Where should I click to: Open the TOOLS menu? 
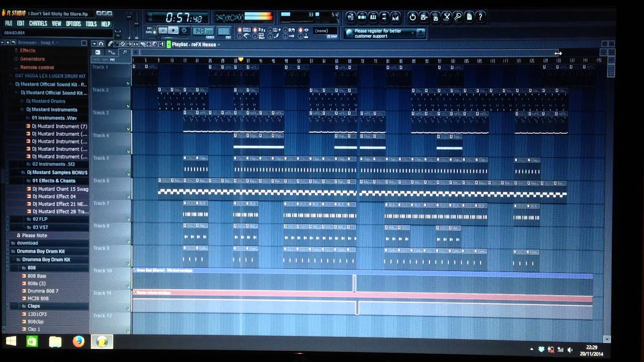91,24
